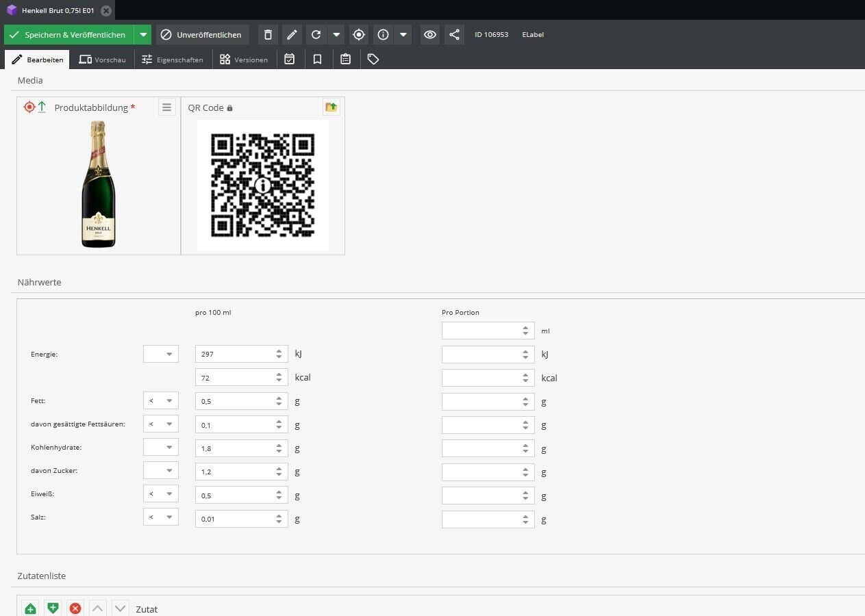865x616 pixels.
Task: Click green upload arrow on Produktabbildung
Action: click(42, 107)
